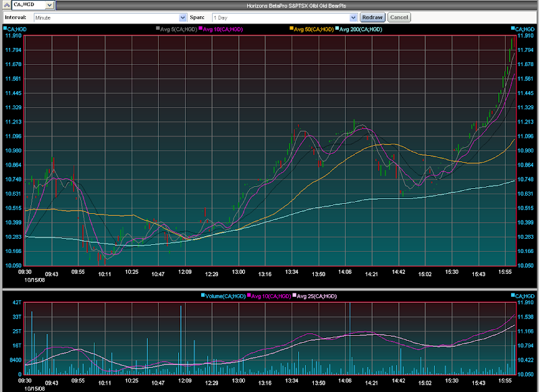Click the right-side CA;HGD volume panel legend

pos(522,296)
